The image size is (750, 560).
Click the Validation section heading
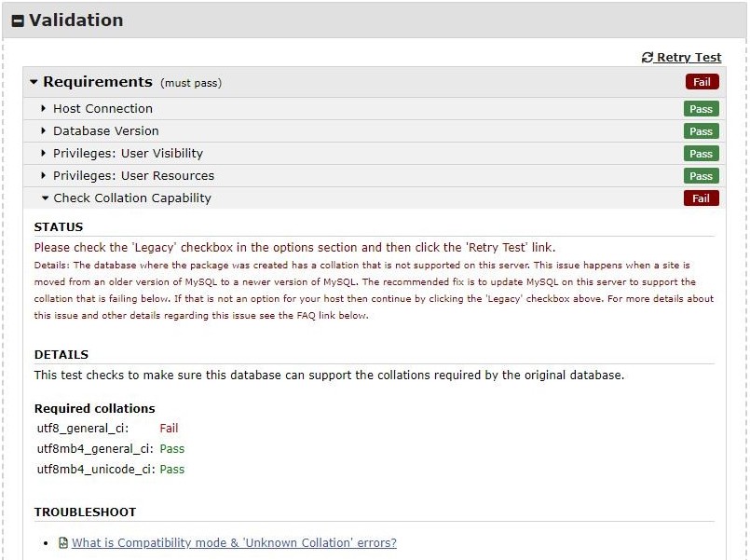pyautogui.click(x=75, y=20)
